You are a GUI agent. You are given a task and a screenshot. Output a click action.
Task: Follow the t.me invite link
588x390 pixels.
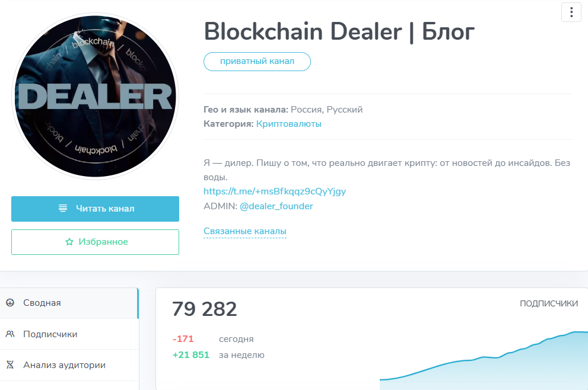click(275, 191)
